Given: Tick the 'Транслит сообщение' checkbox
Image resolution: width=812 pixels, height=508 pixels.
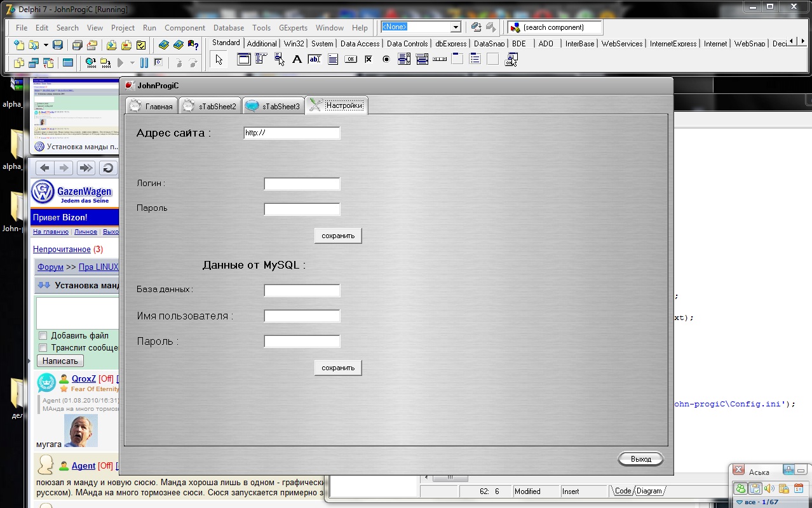Looking at the screenshot, I should click(43, 347).
